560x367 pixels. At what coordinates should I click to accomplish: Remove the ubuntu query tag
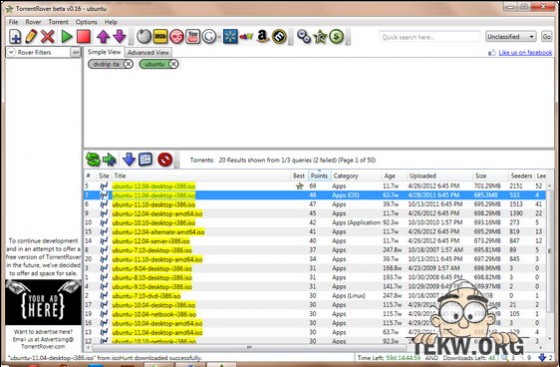pyautogui.click(x=173, y=64)
